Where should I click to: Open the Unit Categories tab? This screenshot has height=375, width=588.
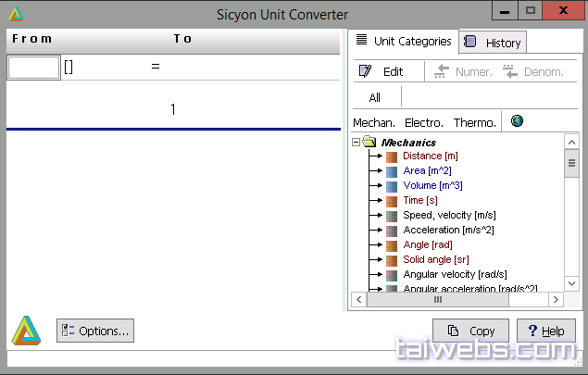click(x=404, y=41)
